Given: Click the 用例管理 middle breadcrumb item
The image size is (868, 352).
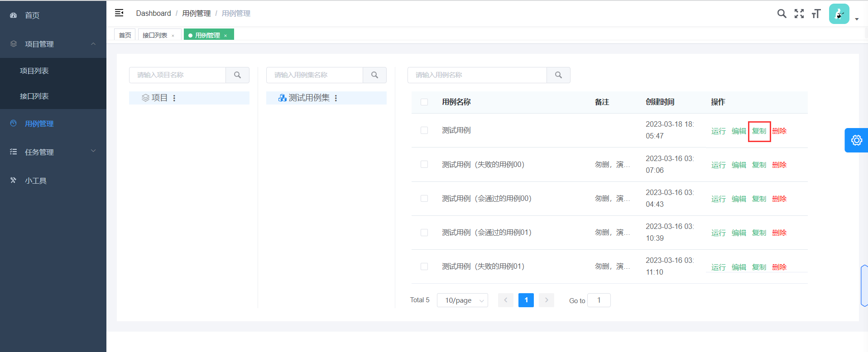Looking at the screenshot, I should click(x=197, y=13).
